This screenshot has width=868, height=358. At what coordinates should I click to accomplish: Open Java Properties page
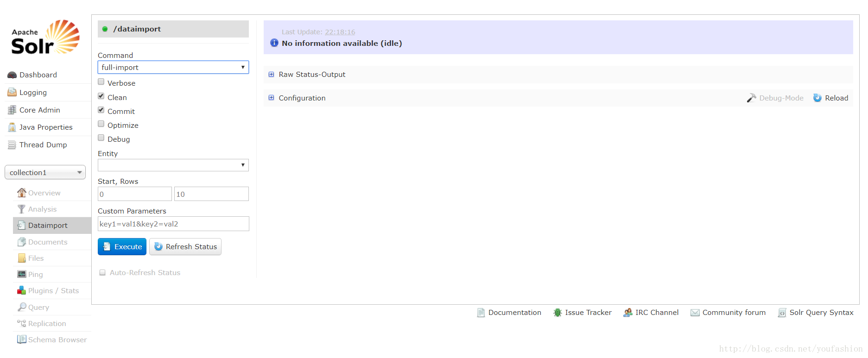click(46, 127)
